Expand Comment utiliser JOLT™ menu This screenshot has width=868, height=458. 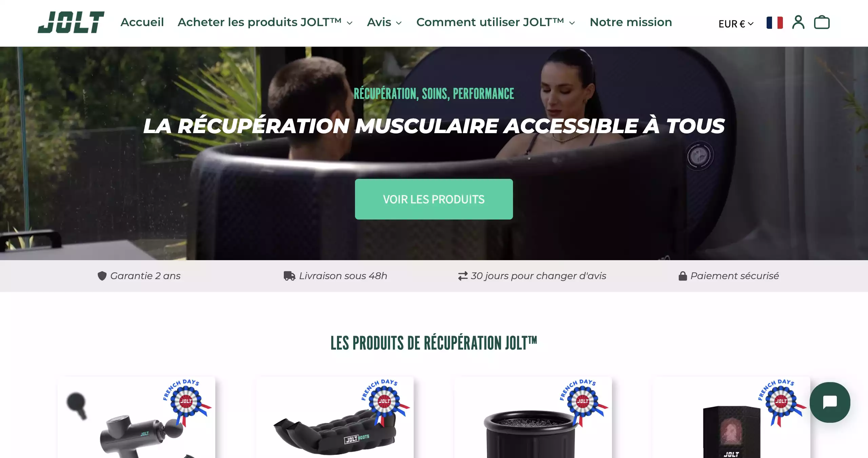(496, 22)
